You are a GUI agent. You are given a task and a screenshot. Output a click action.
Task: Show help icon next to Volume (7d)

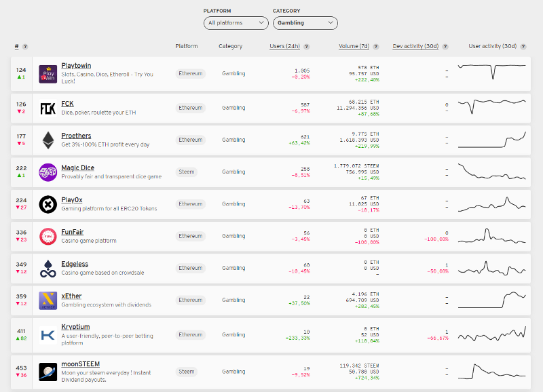coord(376,47)
